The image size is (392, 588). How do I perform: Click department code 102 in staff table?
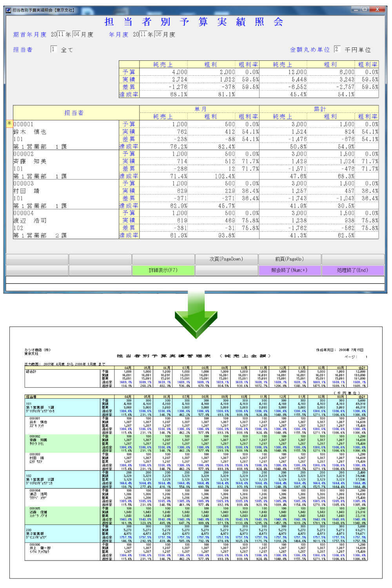(18, 228)
